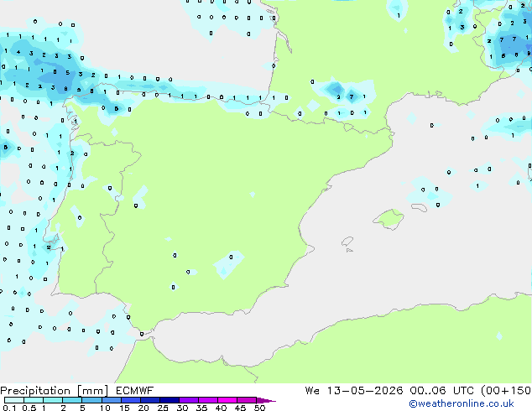Screen dimensions: 532x411
Task: Click the '00..06 UTC' time range text
Action: pyautogui.click(x=441, y=391)
